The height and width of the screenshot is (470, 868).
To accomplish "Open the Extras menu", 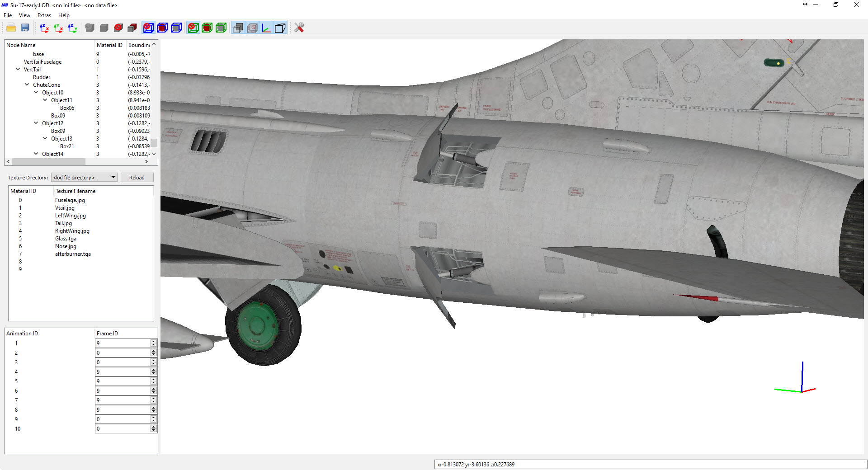I will click(44, 15).
